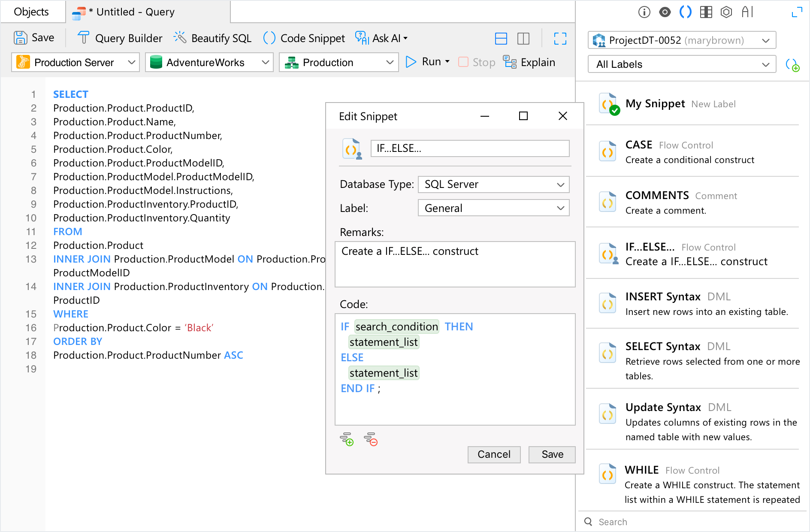Switch to the Objects tab
The height and width of the screenshot is (532, 810).
click(31, 12)
